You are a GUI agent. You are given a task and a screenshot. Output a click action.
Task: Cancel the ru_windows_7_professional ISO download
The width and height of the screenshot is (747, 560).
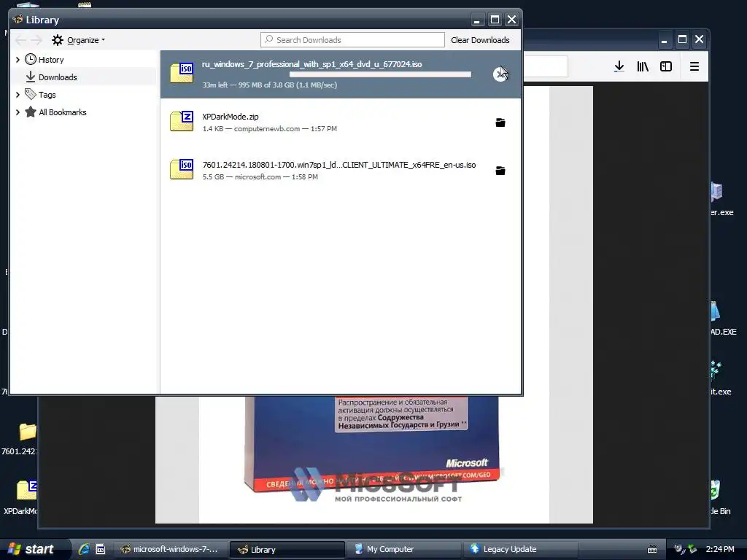500,74
